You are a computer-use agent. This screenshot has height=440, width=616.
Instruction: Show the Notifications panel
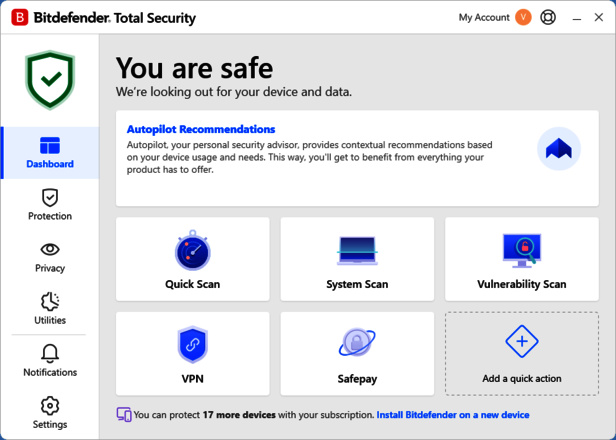[50, 361]
